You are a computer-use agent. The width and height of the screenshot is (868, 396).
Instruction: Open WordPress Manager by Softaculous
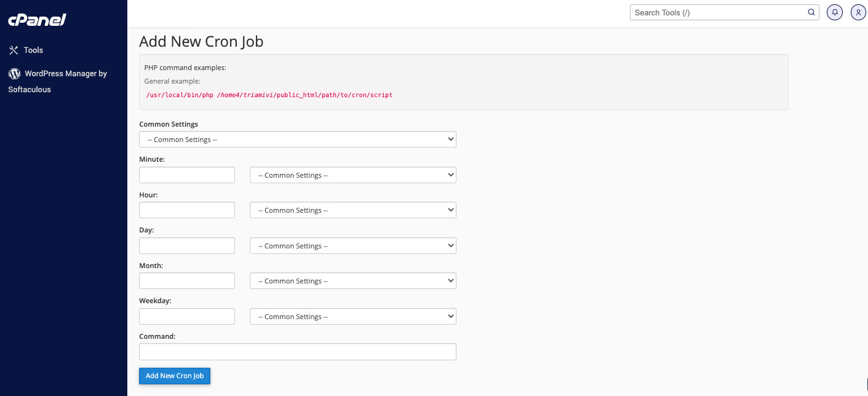point(58,81)
